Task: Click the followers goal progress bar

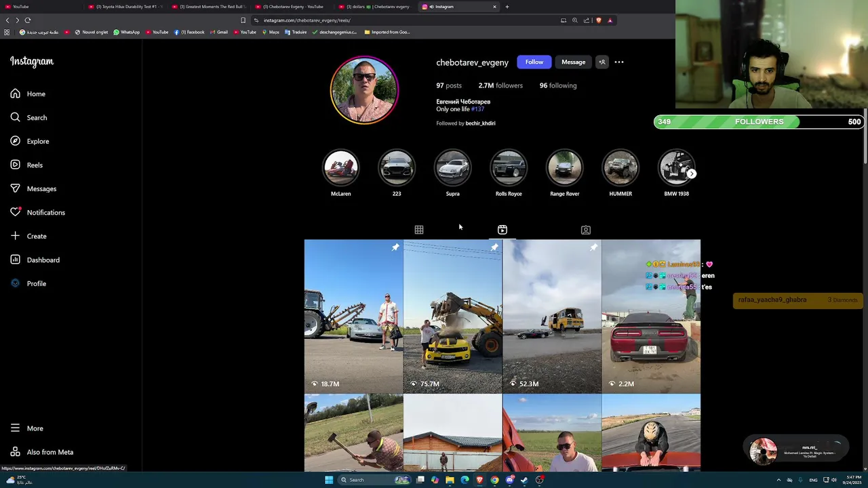Action: pyautogui.click(x=759, y=122)
